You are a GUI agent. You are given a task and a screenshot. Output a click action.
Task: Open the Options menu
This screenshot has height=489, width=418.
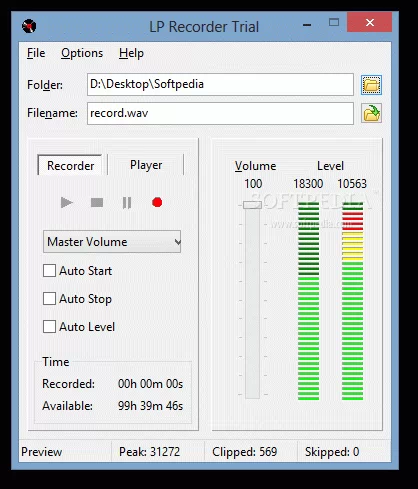(82, 53)
